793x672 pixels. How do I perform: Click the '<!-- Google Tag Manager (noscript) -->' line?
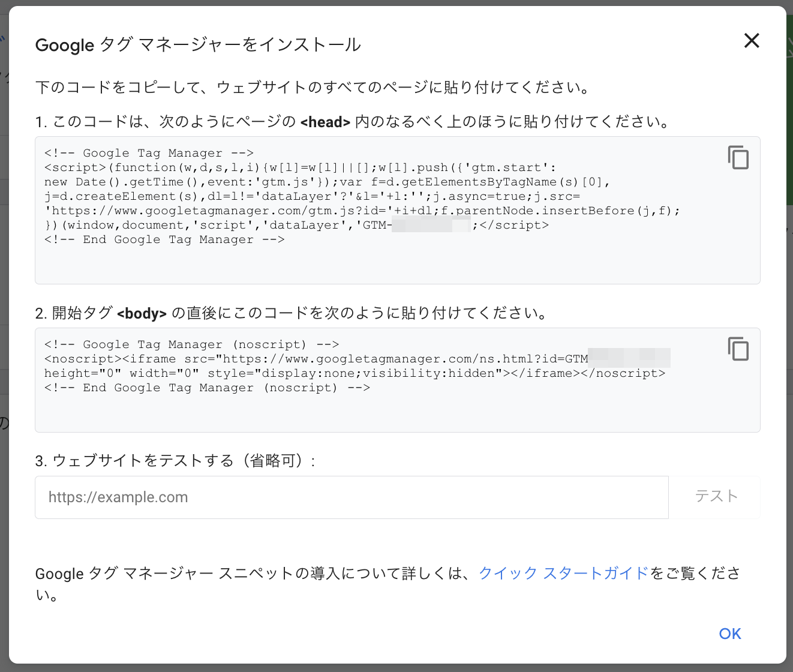click(x=191, y=344)
